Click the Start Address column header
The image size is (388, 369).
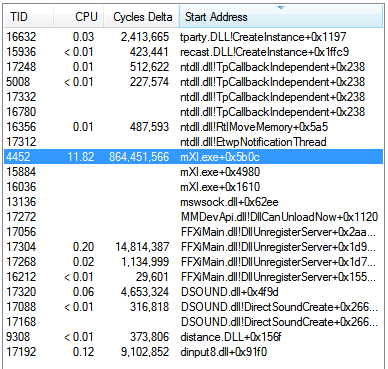pyautogui.click(x=281, y=17)
